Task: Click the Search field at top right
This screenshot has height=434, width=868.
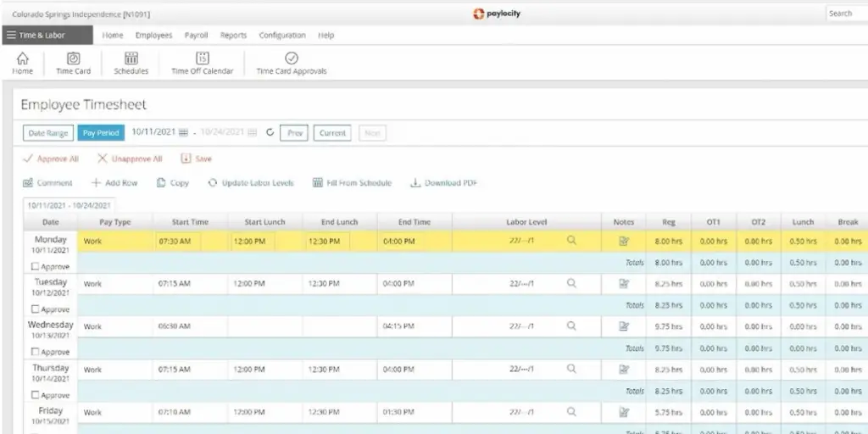Action: point(847,14)
